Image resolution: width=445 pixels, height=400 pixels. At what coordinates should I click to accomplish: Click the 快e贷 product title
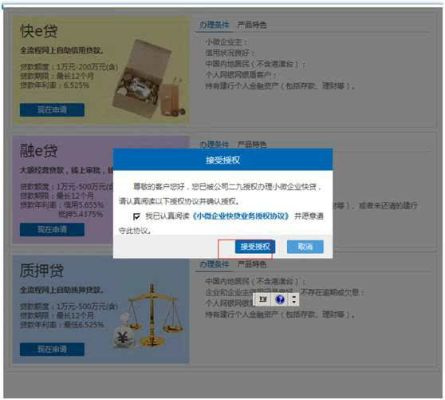tap(39, 31)
